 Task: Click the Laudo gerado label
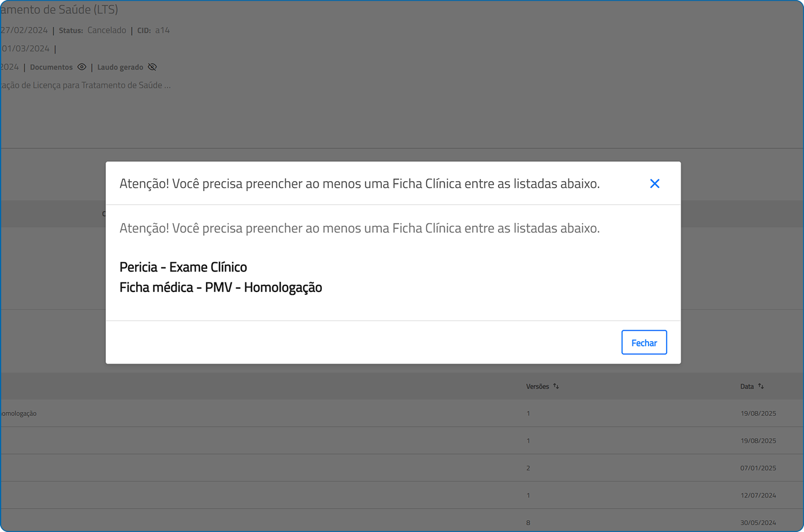[120, 67]
